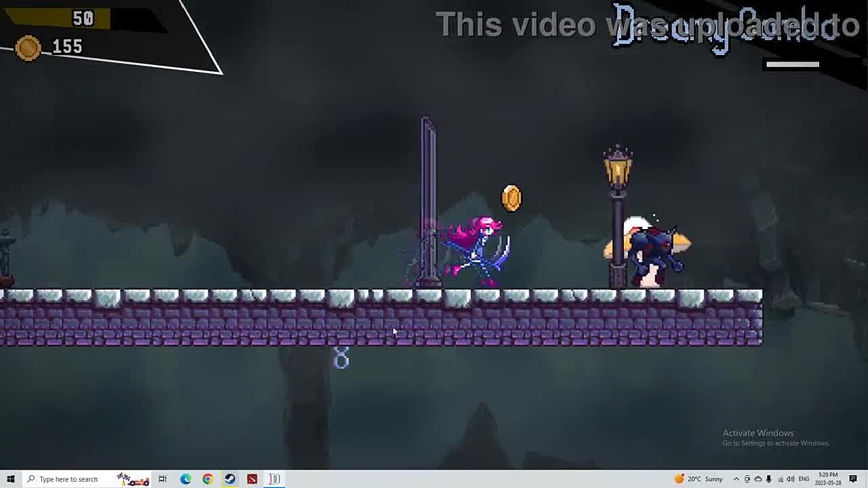Click the glowing street lamp
Viewport: 868px width, 488px height.
[618, 217]
